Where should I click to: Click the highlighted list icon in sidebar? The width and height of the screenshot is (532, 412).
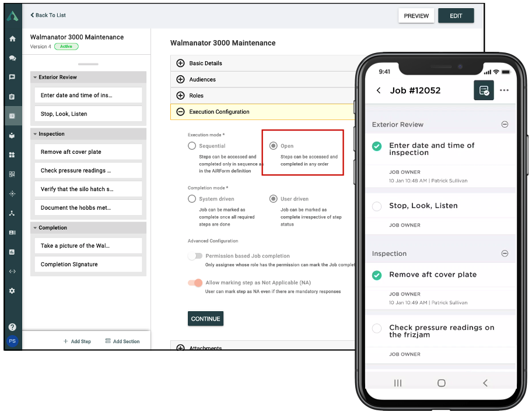click(12, 116)
